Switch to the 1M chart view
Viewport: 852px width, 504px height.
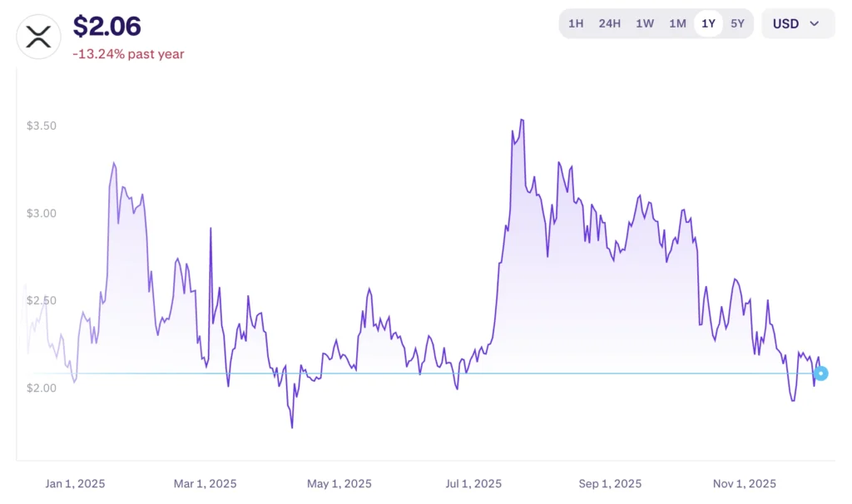click(x=677, y=23)
